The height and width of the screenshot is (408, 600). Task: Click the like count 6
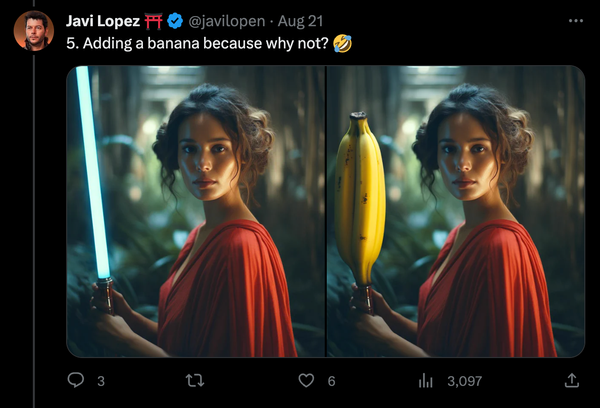click(x=331, y=381)
